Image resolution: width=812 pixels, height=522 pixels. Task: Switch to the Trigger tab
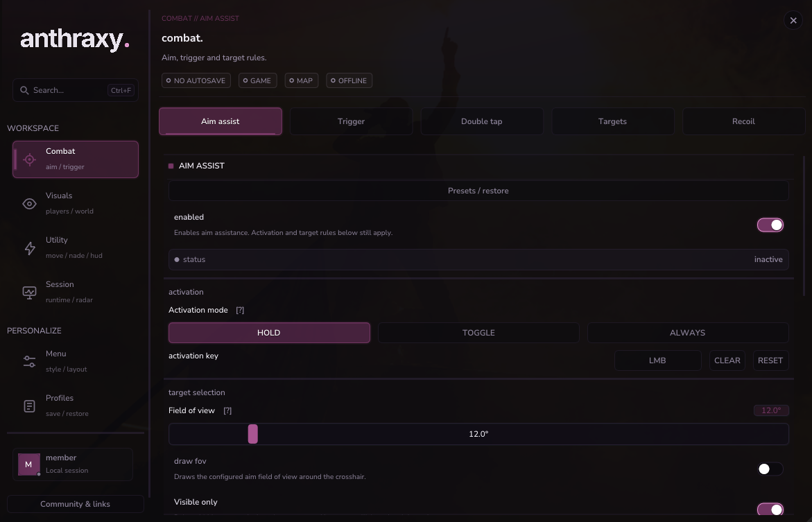(351, 121)
